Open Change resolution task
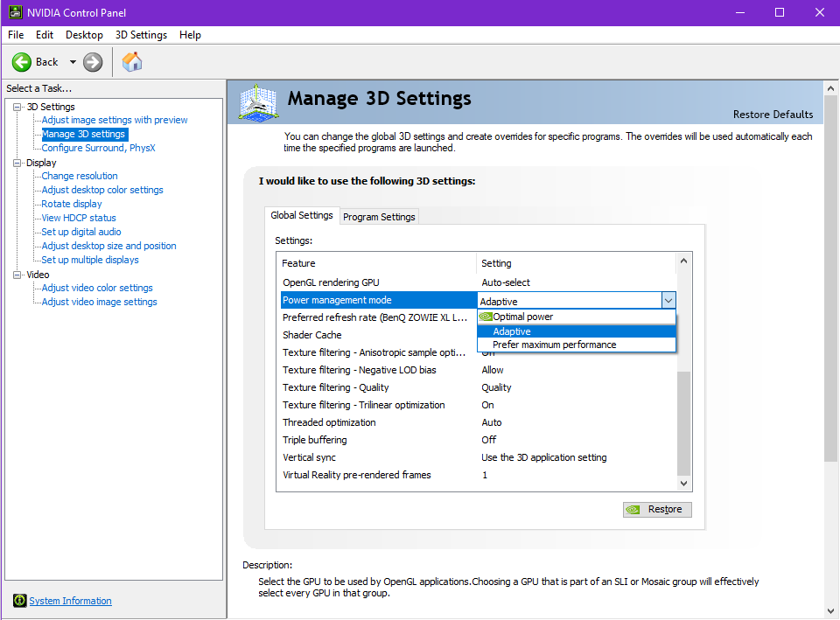This screenshot has height=620, width=840. point(80,176)
